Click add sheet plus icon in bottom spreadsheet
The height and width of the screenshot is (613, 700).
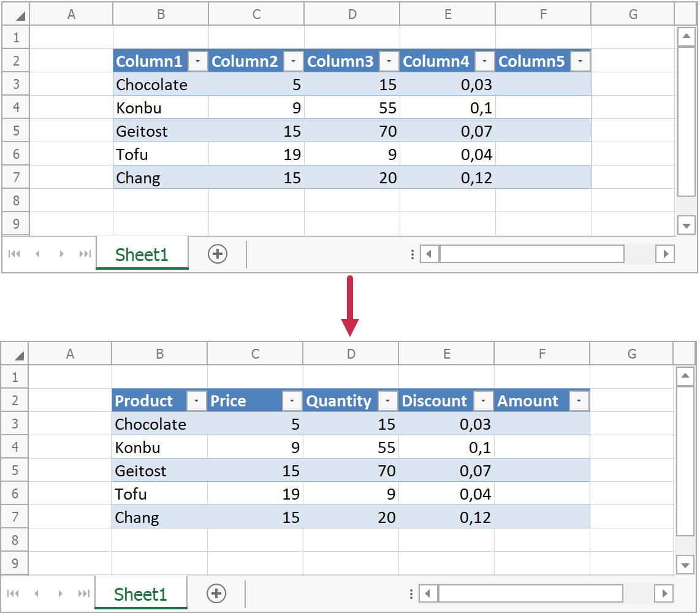(x=216, y=593)
